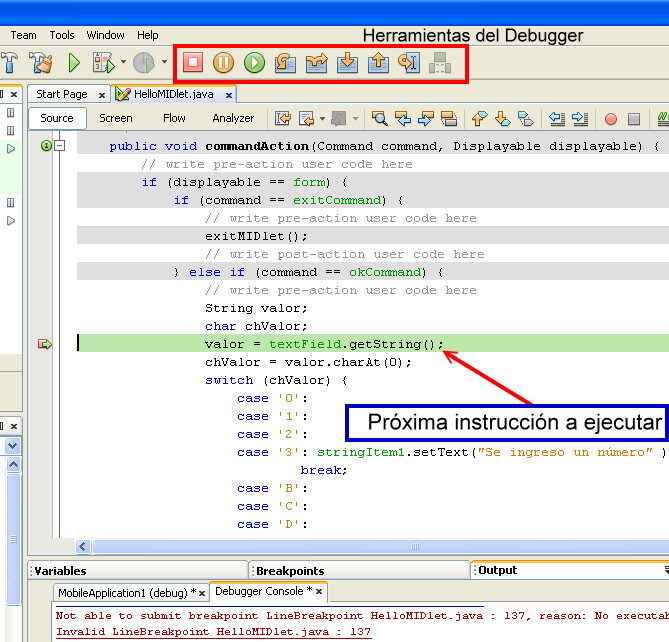Click the Step Out debugger icon
Screen dimensions: 669x642
(378, 63)
